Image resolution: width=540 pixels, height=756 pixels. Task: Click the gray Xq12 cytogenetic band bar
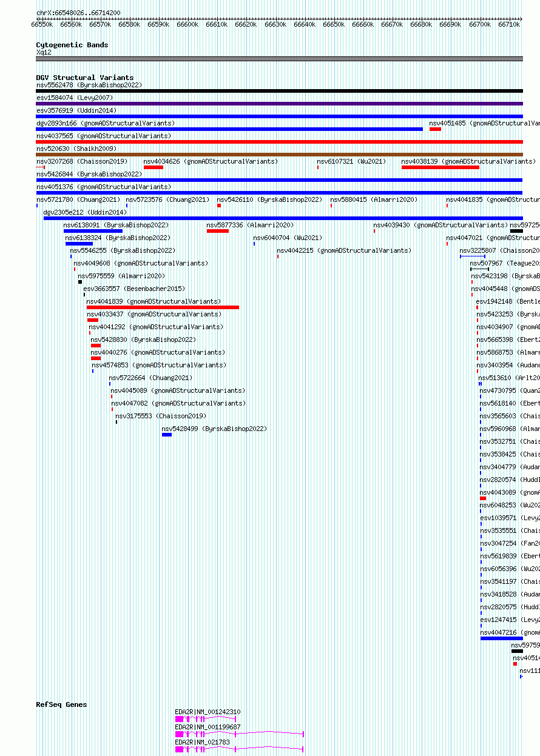click(280, 59)
